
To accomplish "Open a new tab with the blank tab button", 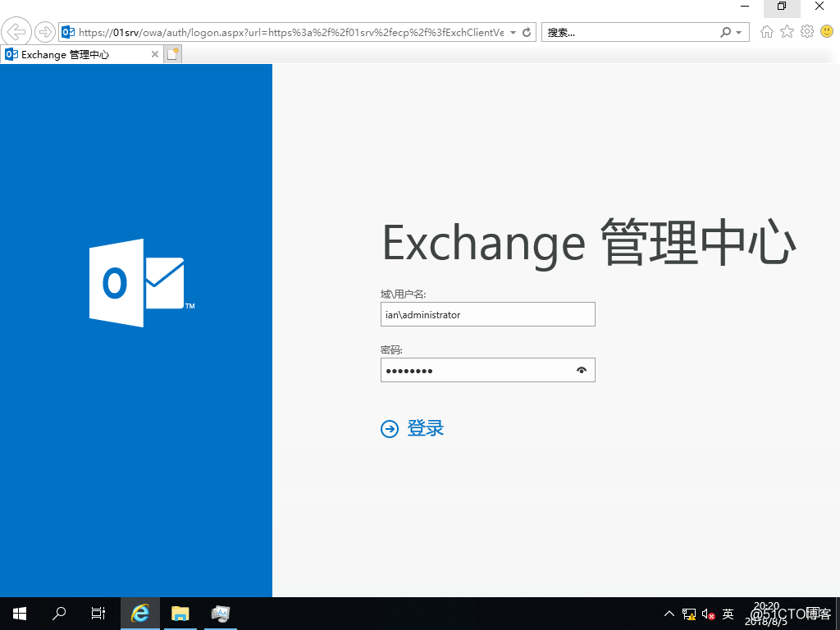I will coord(172,54).
